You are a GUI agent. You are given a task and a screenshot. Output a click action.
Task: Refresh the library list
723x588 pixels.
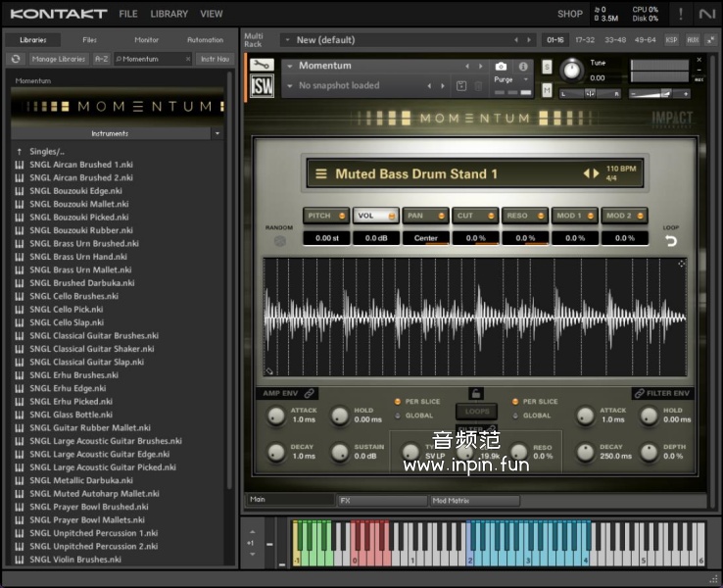(16, 59)
